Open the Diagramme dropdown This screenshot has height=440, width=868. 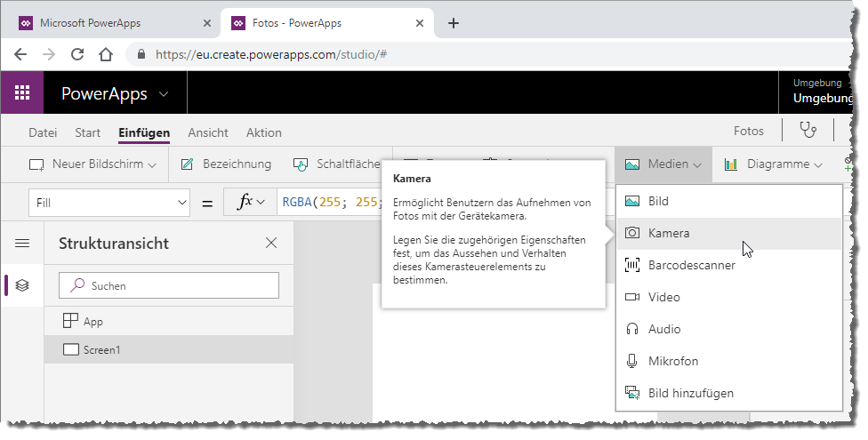click(x=773, y=164)
